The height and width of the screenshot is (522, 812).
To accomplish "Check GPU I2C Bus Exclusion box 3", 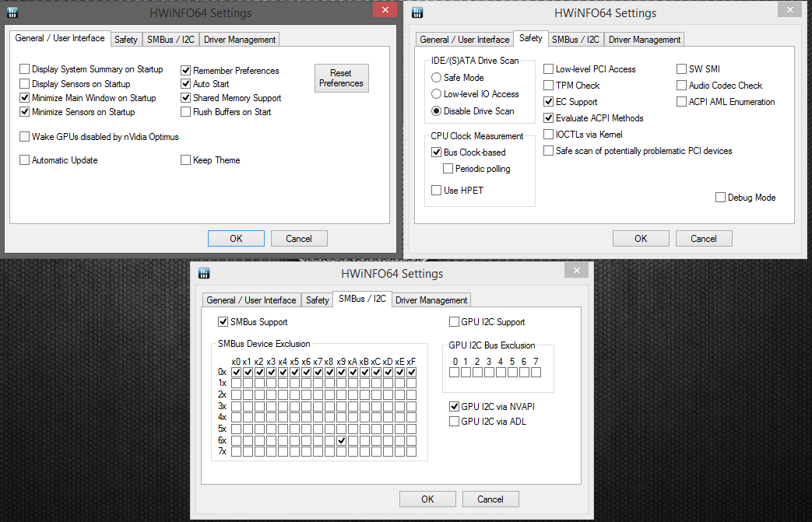I will tap(490, 372).
